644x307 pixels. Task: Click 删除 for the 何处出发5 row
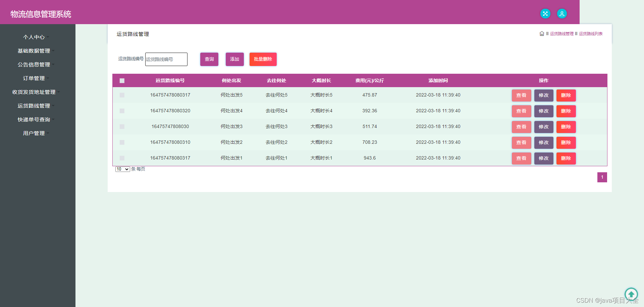coord(566,96)
